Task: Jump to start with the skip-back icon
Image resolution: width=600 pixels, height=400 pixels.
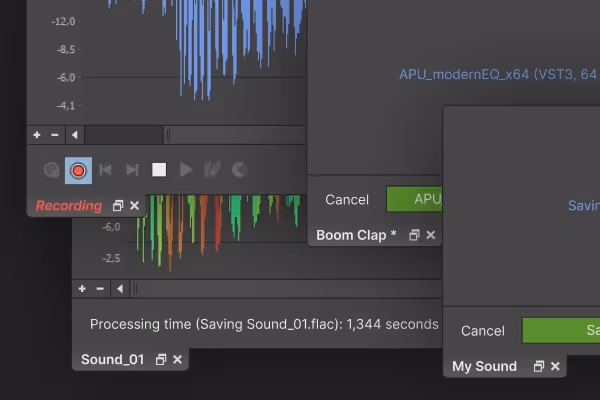Action: [x=105, y=170]
